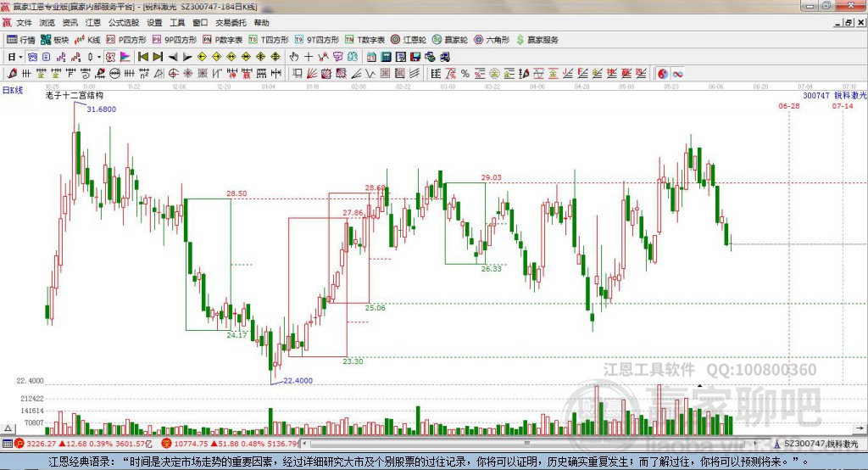Click the 06-28 date marker

pos(789,106)
